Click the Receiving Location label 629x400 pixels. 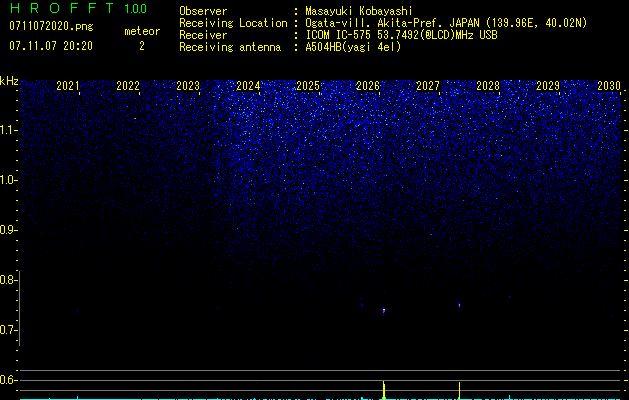point(233,23)
